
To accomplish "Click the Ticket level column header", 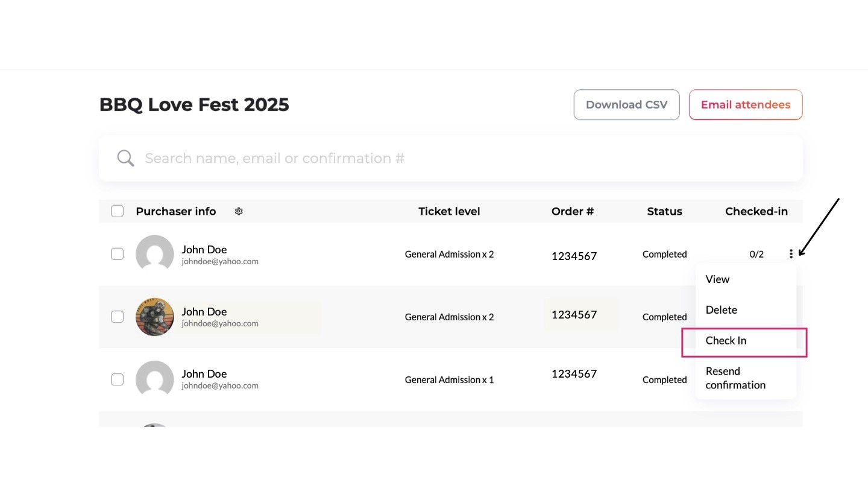I will click(x=449, y=211).
